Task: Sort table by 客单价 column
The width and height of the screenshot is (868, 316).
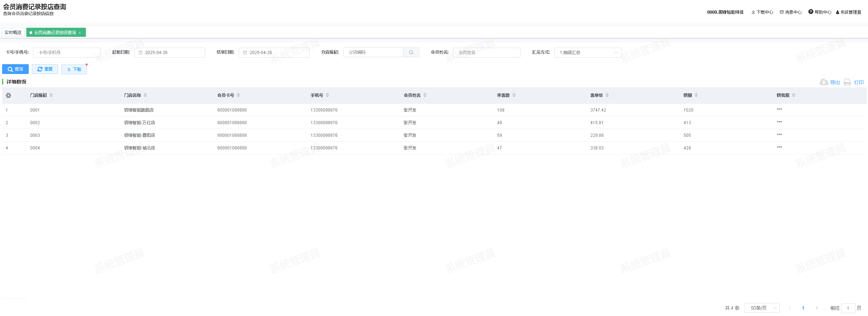Action: click(607, 95)
